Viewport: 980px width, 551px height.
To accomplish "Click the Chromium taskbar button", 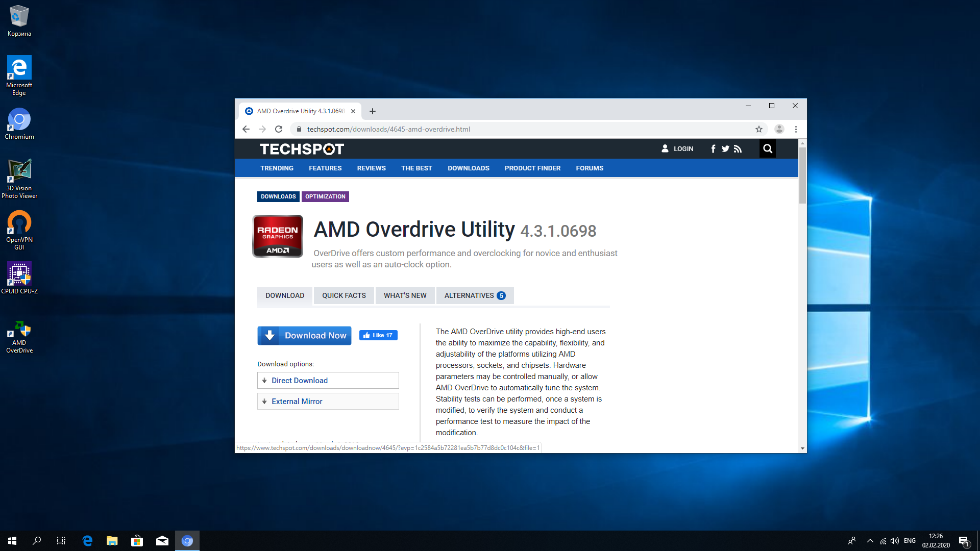I will (x=187, y=541).
